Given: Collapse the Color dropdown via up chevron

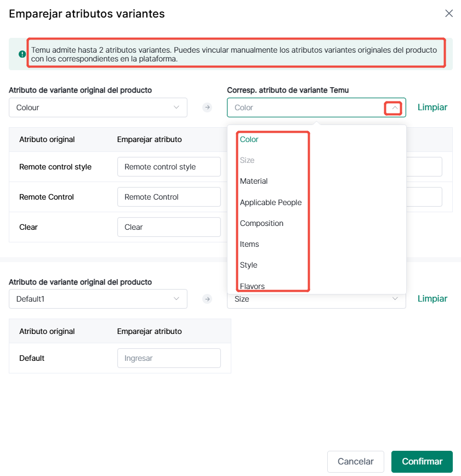Looking at the screenshot, I should (x=395, y=108).
